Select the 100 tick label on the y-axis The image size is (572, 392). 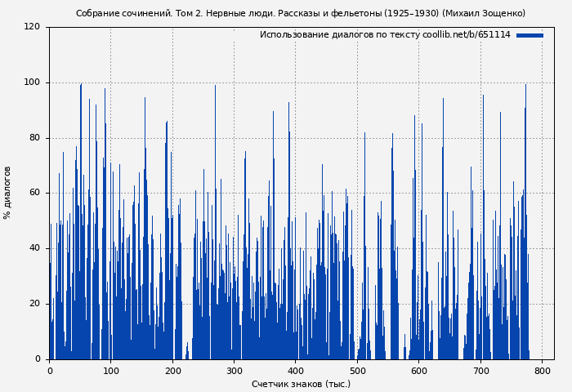[x=32, y=82]
